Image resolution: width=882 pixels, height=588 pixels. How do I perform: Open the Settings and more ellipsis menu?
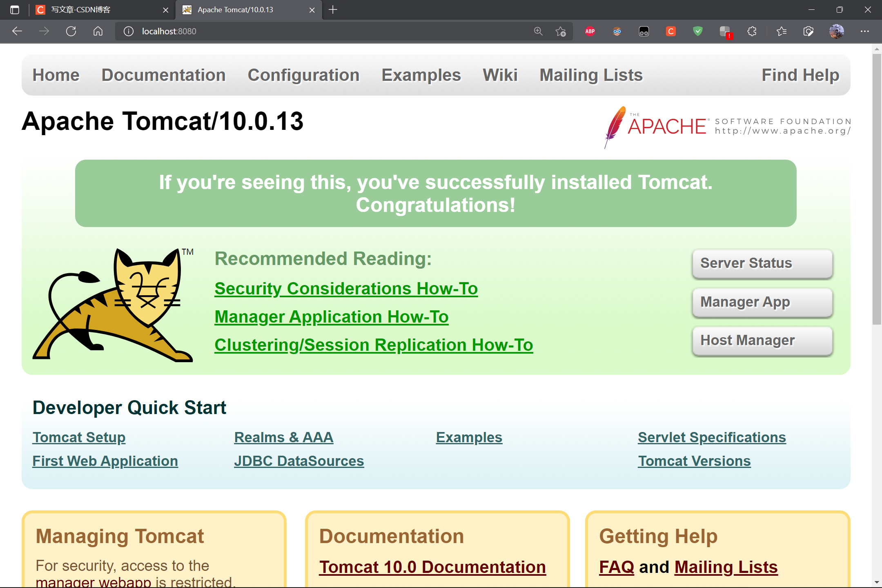865,31
